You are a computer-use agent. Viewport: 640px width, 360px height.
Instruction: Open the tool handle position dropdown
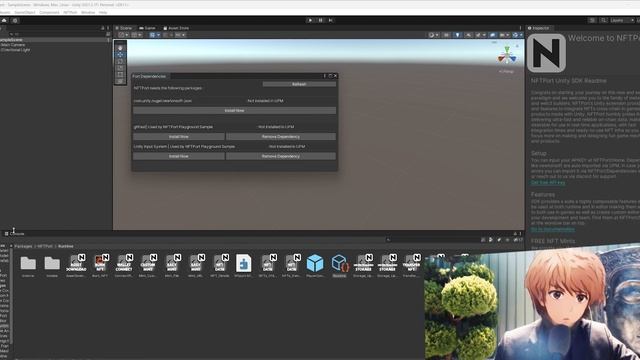[x=123, y=35]
